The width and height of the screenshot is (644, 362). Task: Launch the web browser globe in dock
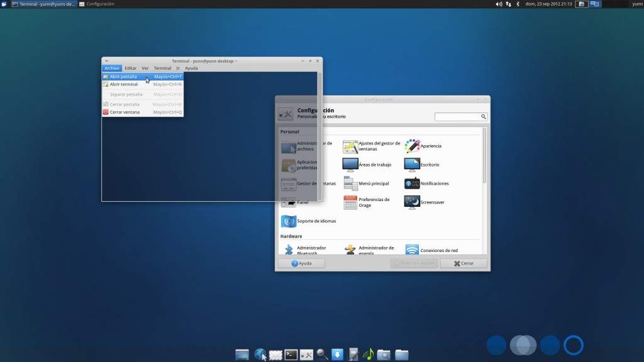tap(260, 354)
